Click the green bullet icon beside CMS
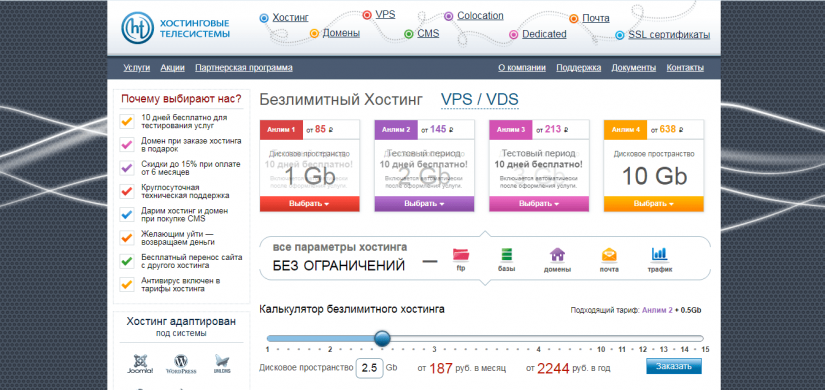This screenshot has width=825, height=390. click(x=409, y=34)
